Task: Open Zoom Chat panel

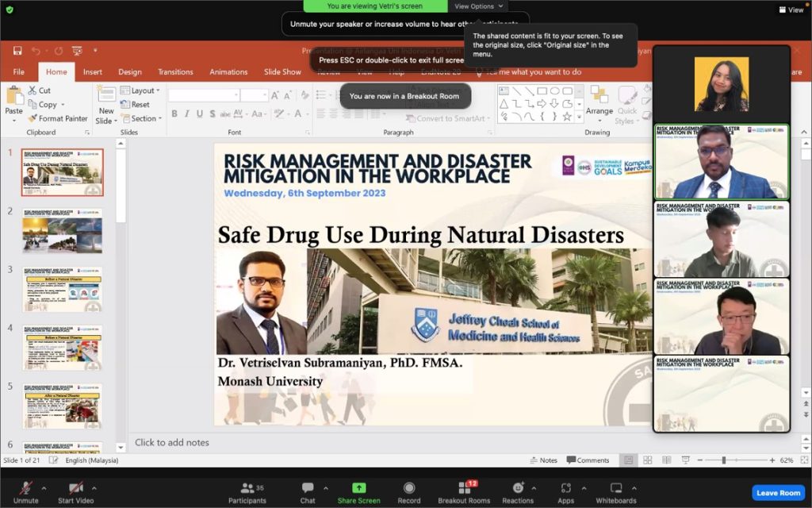Action: pyautogui.click(x=308, y=492)
